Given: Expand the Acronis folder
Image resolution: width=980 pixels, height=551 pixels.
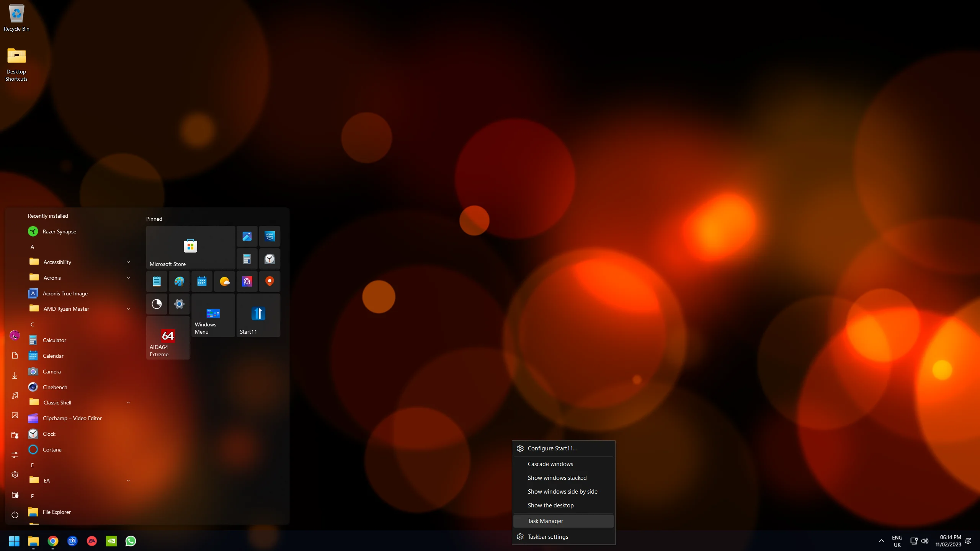Looking at the screenshot, I should point(80,278).
